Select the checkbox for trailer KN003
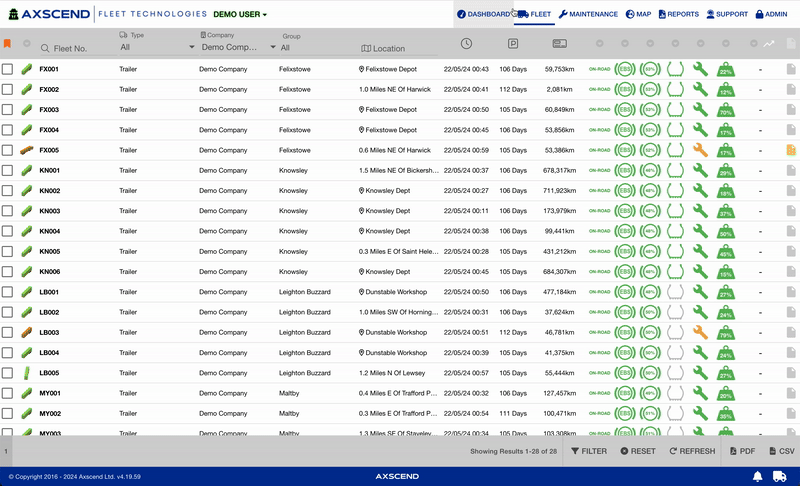This screenshot has width=800, height=486. 7,211
